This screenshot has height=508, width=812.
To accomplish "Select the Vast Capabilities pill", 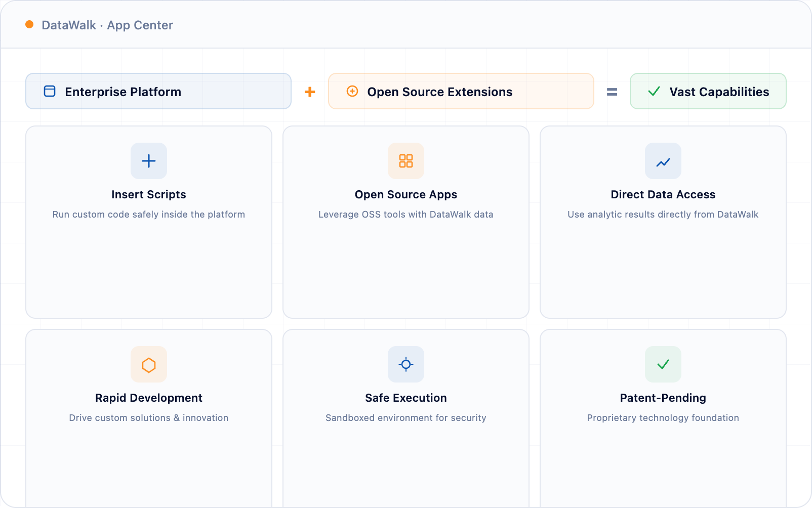I will pos(708,91).
